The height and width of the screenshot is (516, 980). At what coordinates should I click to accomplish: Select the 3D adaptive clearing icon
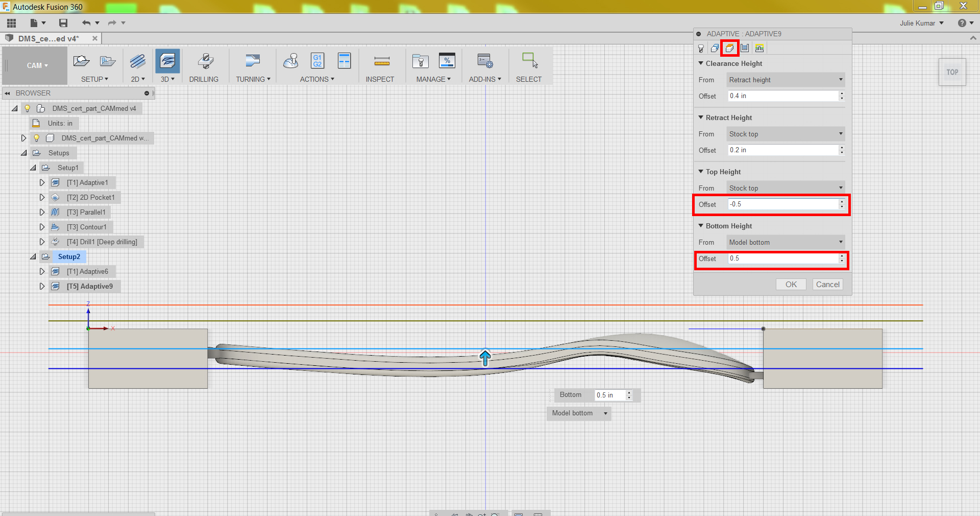[x=167, y=61]
